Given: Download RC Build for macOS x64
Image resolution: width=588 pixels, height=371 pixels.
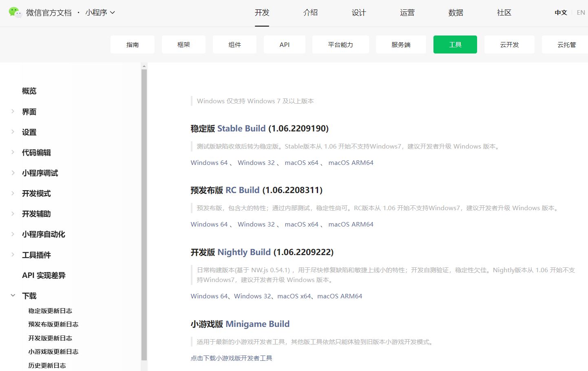Looking at the screenshot, I should tap(301, 224).
